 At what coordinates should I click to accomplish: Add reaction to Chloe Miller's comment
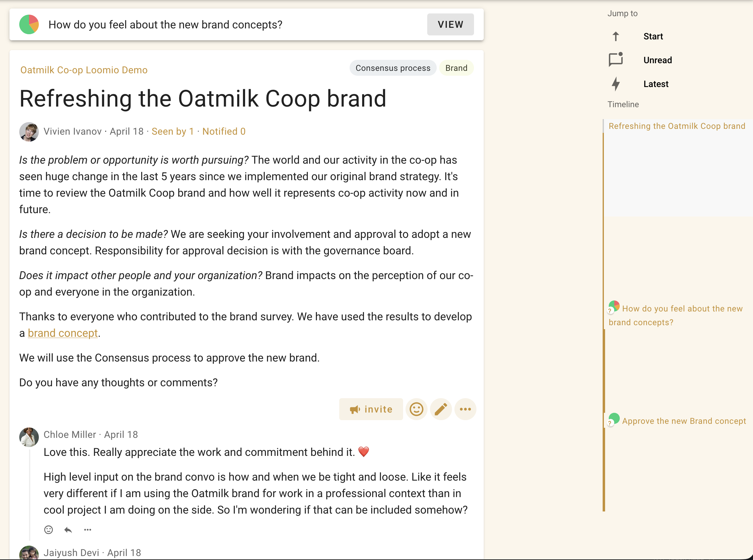(x=49, y=529)
